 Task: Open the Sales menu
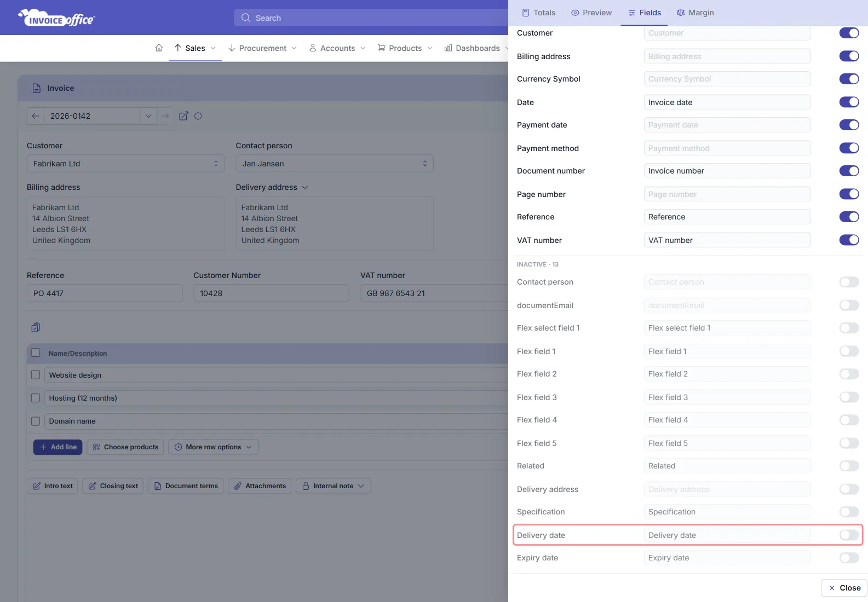(x=195, y=48)
